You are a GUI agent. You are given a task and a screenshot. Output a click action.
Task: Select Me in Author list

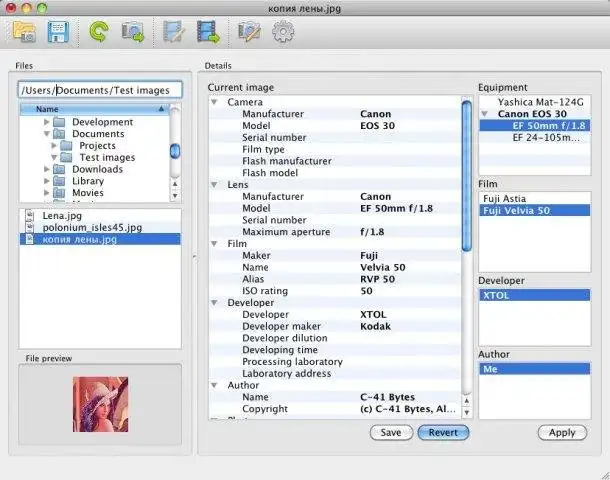pos(535,369)
